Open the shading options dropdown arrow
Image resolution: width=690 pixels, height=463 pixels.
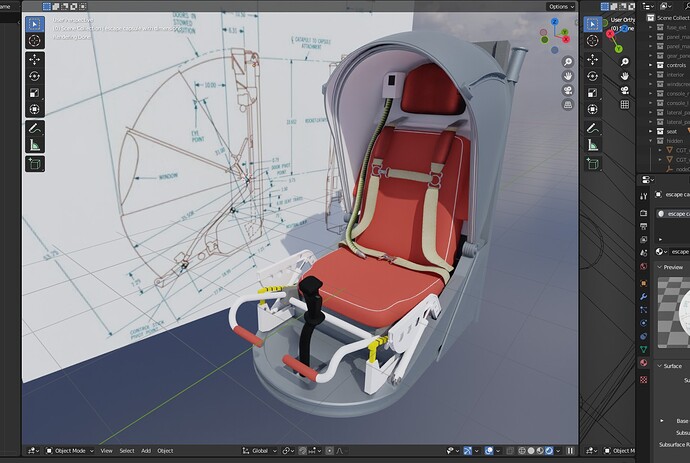[x=558, y=451]
